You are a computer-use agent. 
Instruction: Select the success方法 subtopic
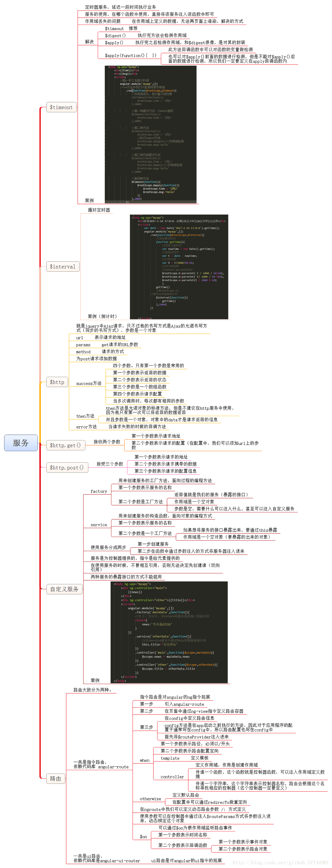pyautogui.click(x=89, y=383)
